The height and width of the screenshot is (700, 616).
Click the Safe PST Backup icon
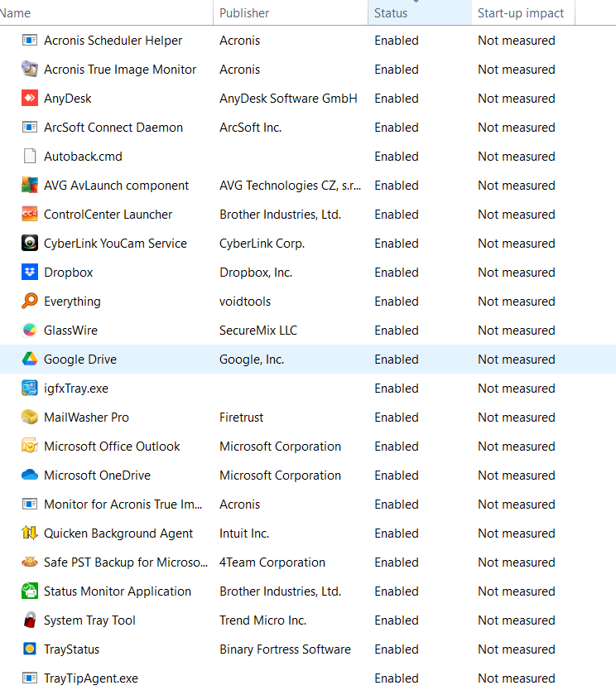pos(30,562)
